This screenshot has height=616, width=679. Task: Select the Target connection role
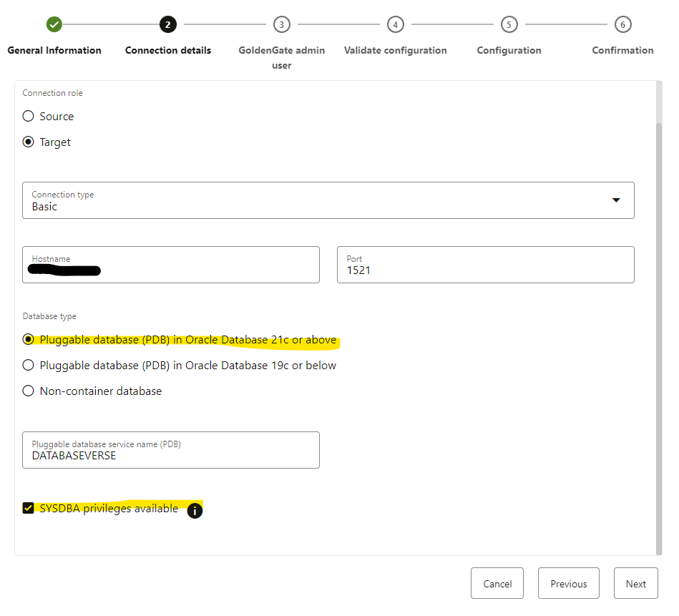[x=29, y=142]
